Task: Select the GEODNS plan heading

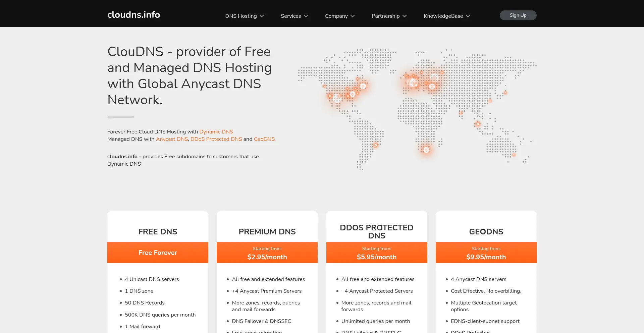Action: point(486,231)
